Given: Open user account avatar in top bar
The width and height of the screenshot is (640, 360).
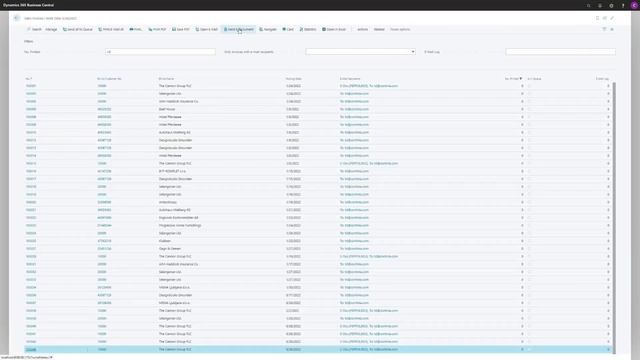Looking at the screenshot, I should [634, 5].
